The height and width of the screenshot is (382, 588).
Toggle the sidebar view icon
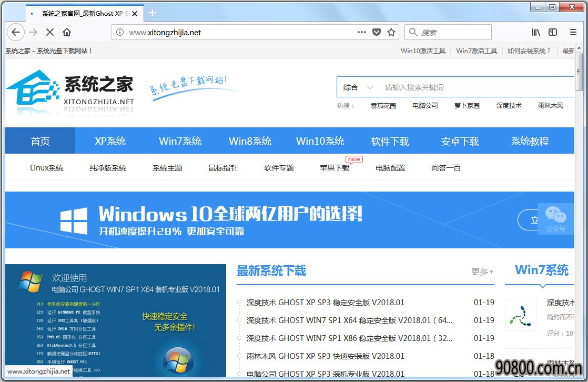click(x=553, y=32)
